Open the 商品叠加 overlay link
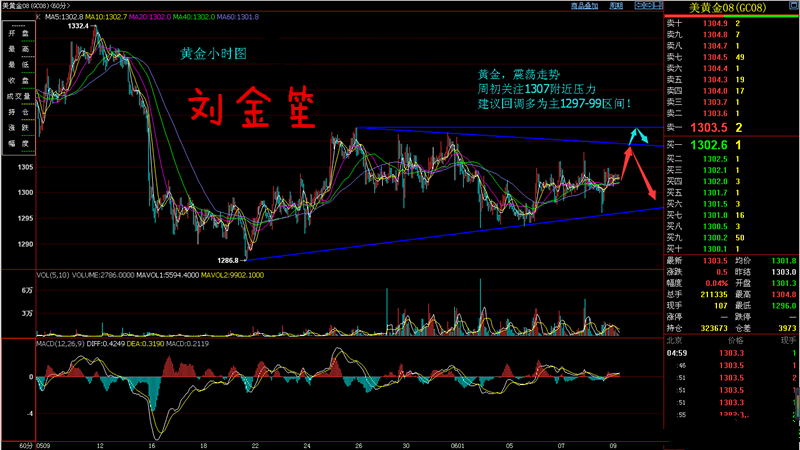Screen dimensions: 800x450 pos(584,6)
